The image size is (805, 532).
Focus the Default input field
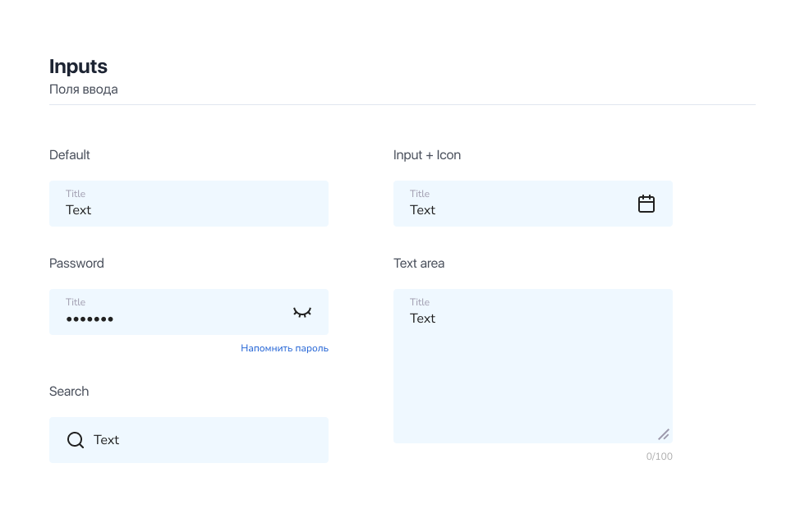[189, 204]
